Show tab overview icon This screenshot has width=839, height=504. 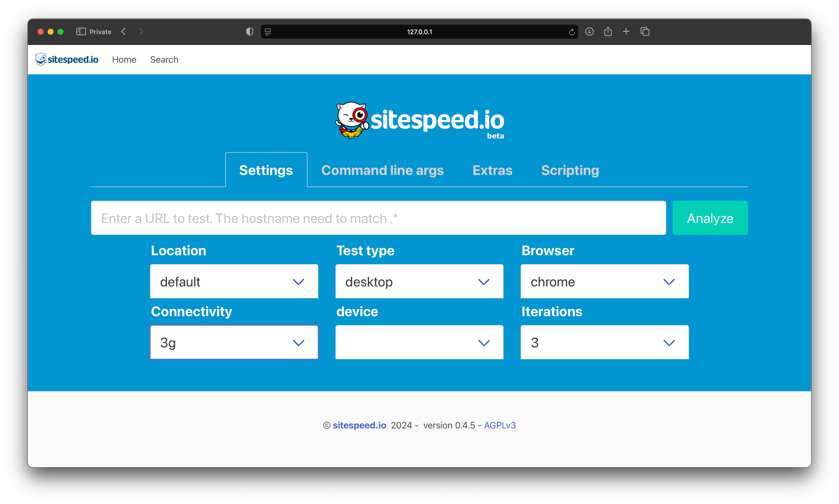pyautogui.click(x=645, y=31)
